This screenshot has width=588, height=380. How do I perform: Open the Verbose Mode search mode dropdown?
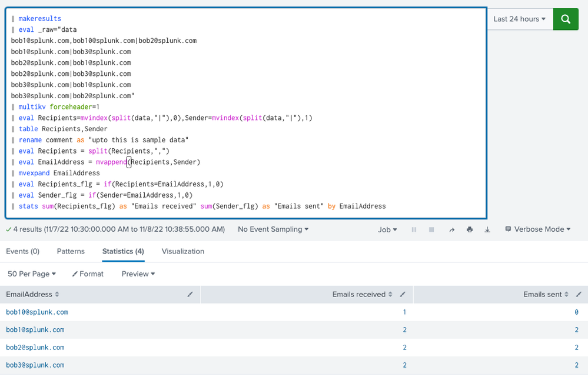click(538, 229)
